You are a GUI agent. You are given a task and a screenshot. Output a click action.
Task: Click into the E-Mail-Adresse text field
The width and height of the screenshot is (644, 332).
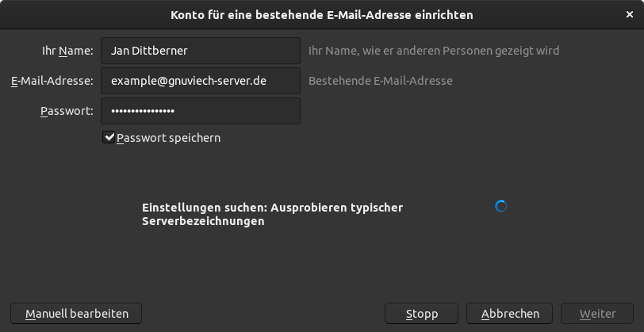[201, 81]
